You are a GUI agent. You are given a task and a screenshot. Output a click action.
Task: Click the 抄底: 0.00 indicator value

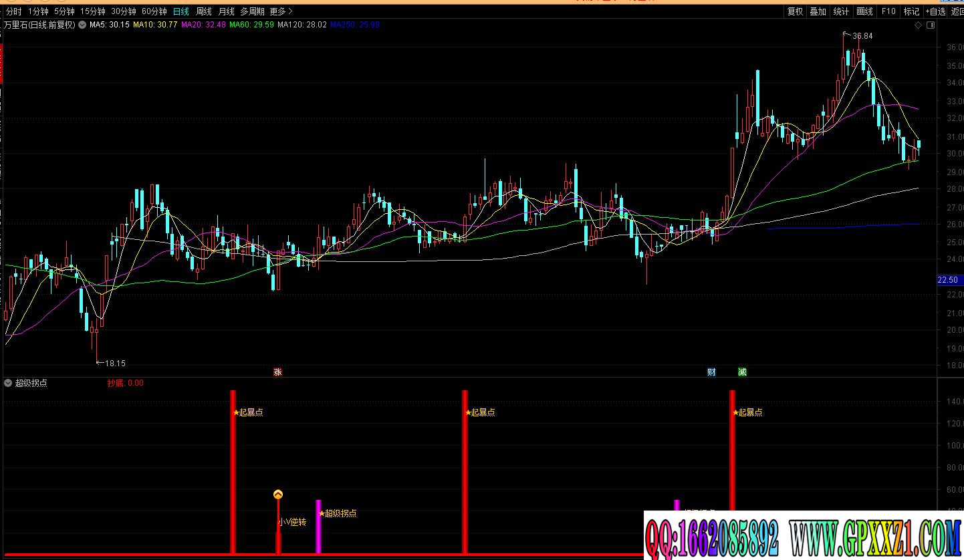click(126, 383)
